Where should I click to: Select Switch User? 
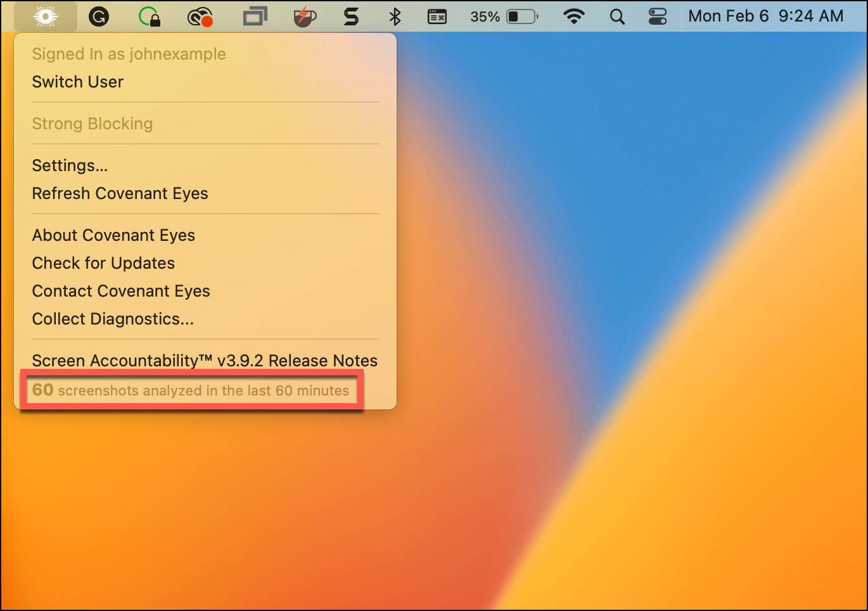click(78, 82)
